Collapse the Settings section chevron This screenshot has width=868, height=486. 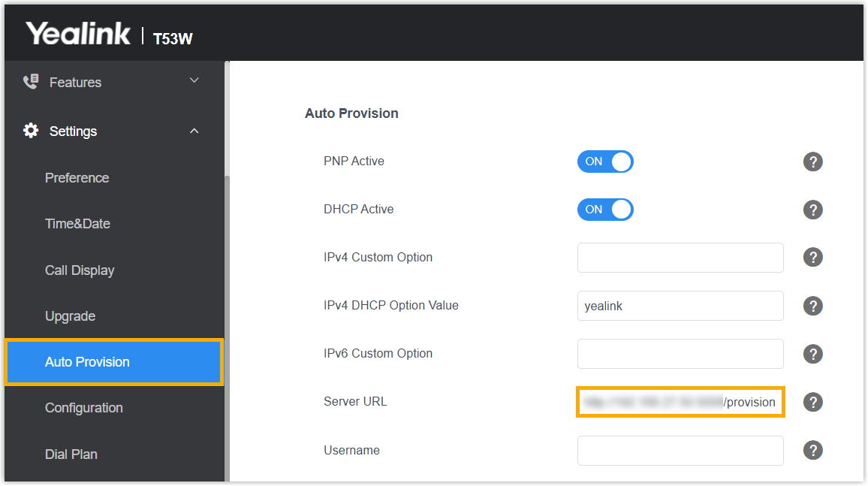[x=194, y=131]
